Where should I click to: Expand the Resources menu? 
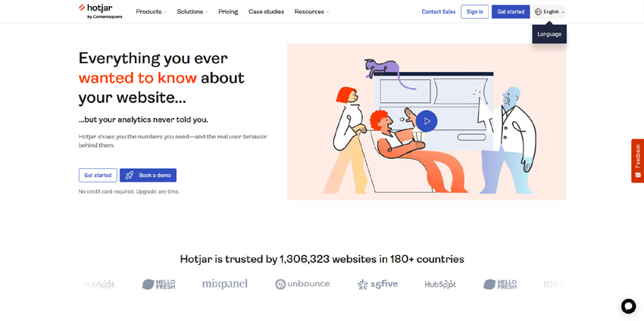point(311,12)
